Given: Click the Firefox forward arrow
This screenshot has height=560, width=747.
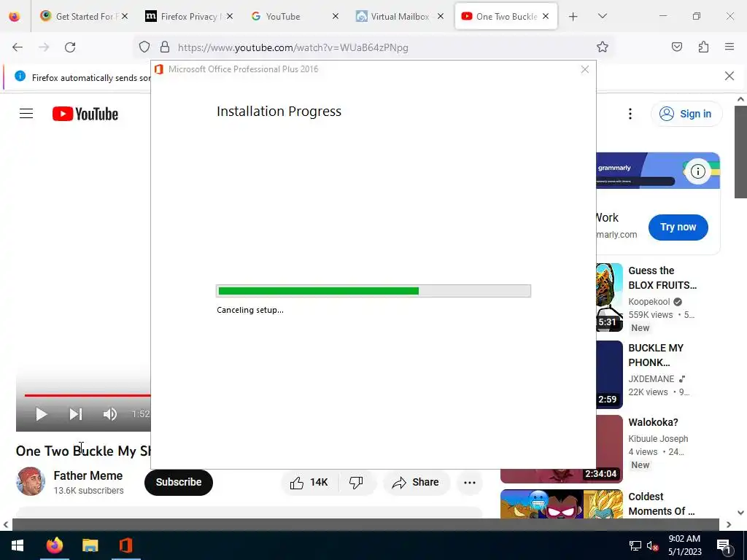Looking at the screenshot, I should (44, 47).
